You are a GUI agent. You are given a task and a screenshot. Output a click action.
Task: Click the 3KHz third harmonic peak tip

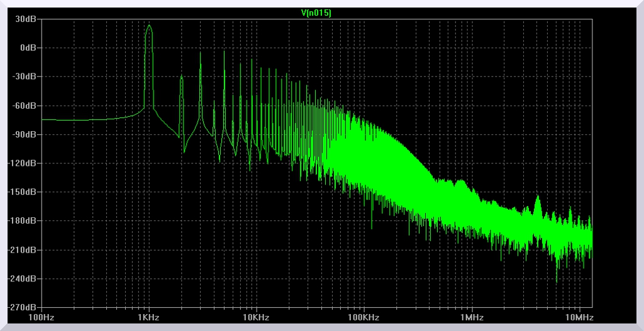(201, 53)
